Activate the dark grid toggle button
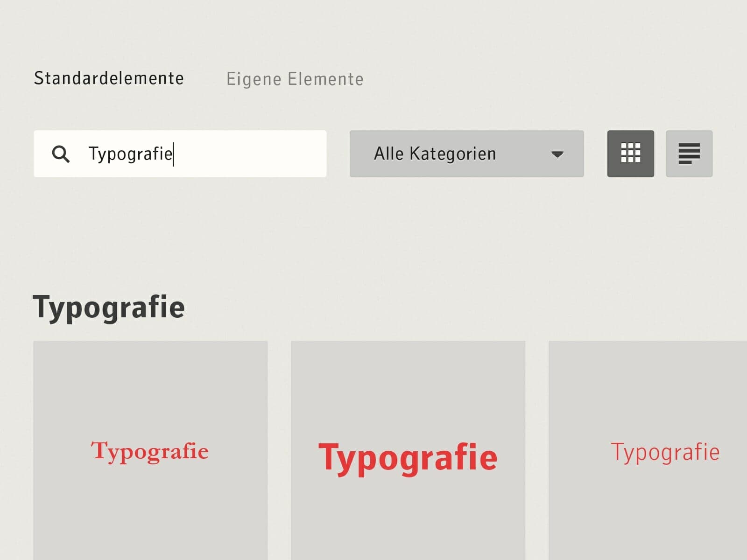 630,154
